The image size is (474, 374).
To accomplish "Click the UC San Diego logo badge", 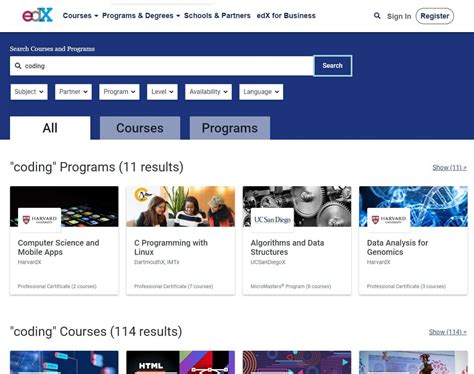I will pyautogui.click(x=272, y=219).
